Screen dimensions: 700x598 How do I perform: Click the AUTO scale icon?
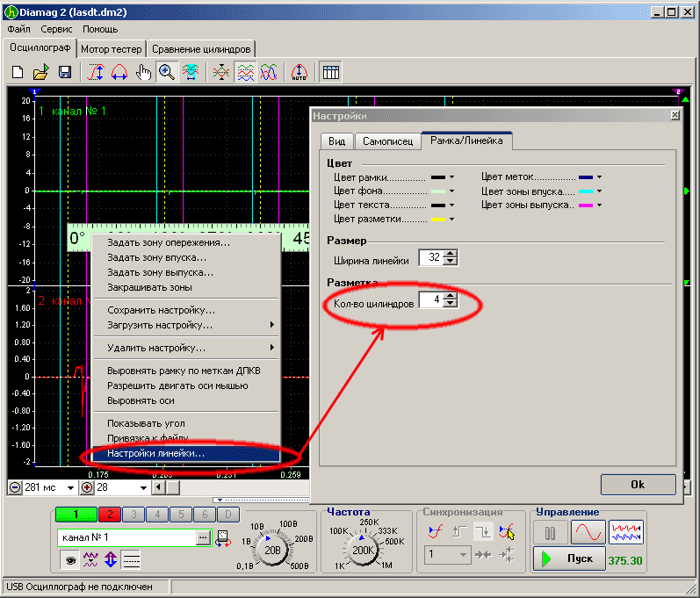click(299, 72)
